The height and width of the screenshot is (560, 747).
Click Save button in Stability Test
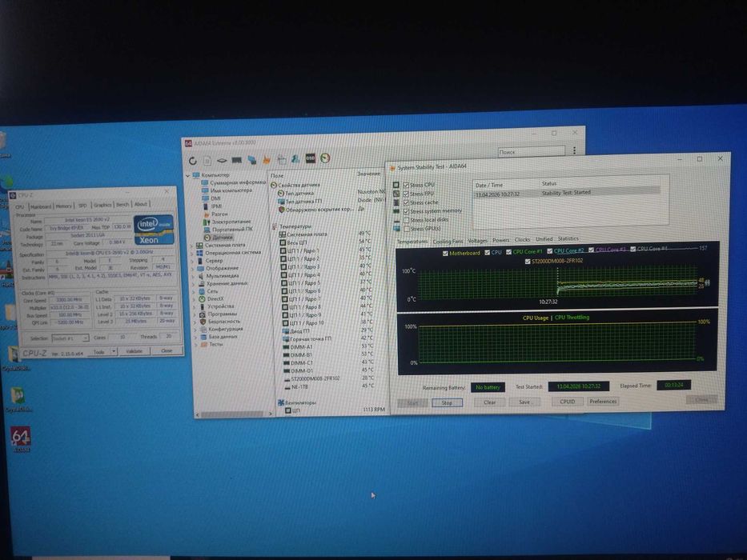pos(524,402)
